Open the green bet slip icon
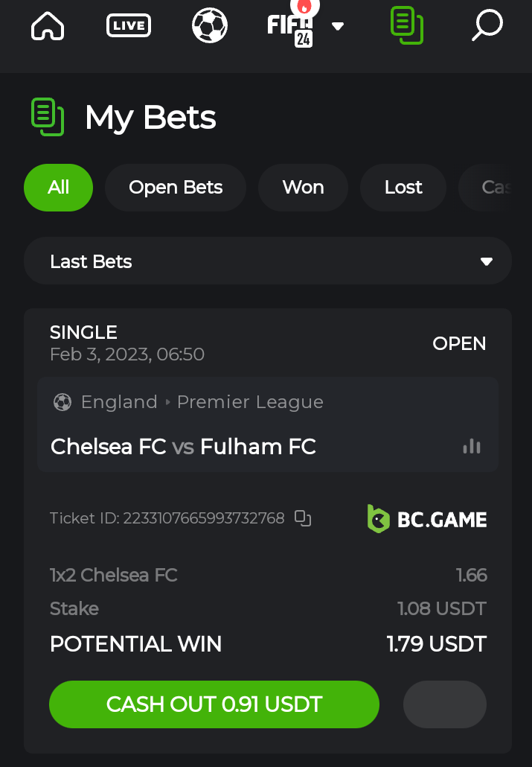 (x=406, y=25)
